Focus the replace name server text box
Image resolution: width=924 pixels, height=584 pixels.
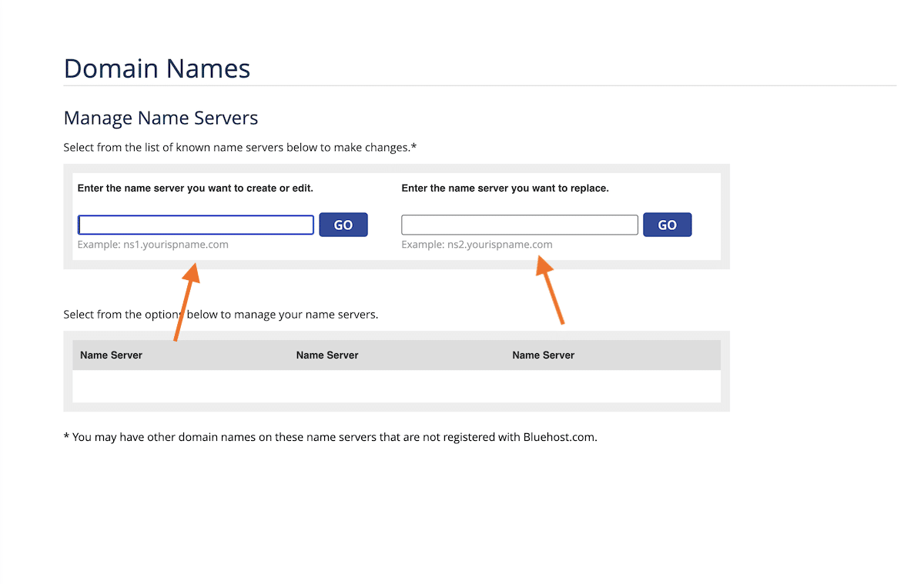(520, 225)
